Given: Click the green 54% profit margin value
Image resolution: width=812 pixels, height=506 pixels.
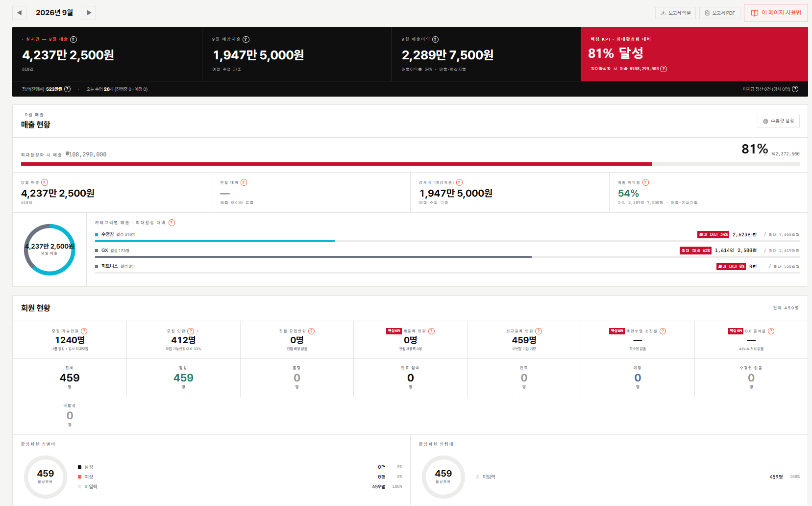Looking at the screenshot, I should point(628,193).
